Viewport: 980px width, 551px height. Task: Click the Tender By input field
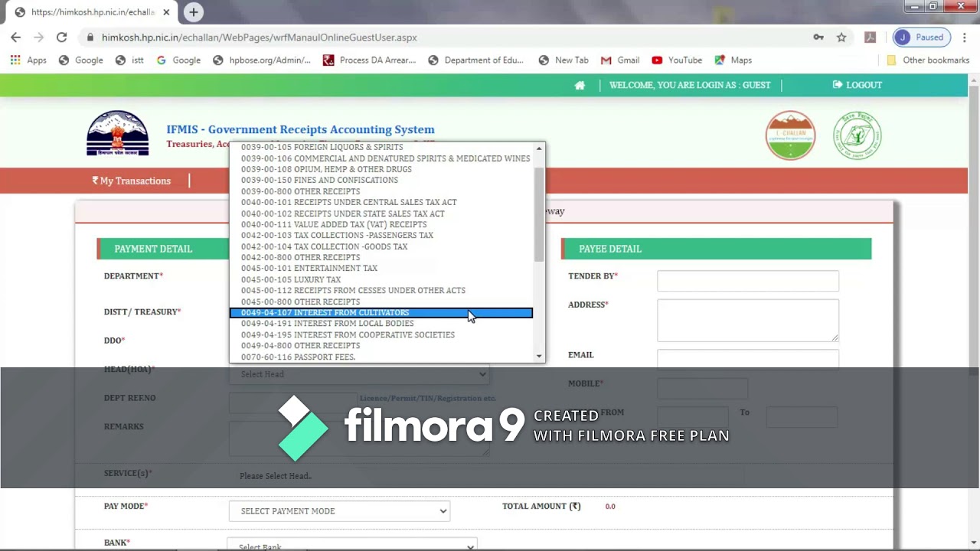[748, 281]
